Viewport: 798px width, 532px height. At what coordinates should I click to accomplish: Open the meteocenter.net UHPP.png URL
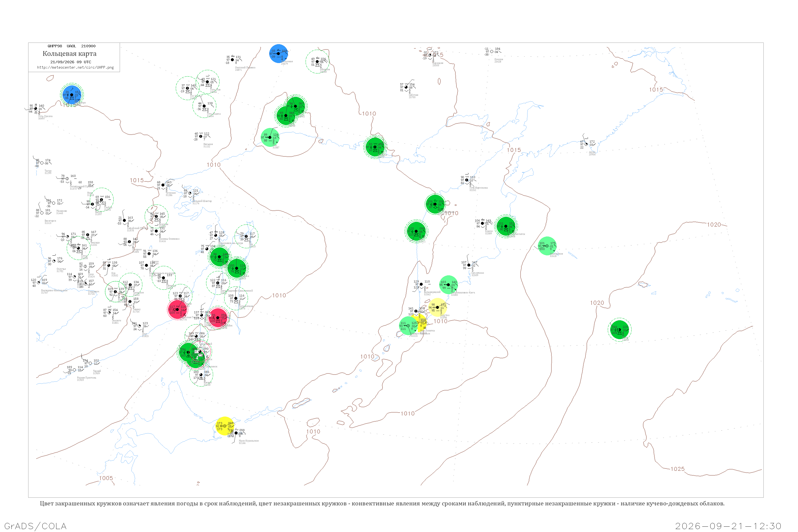click(x=75, y=68)
